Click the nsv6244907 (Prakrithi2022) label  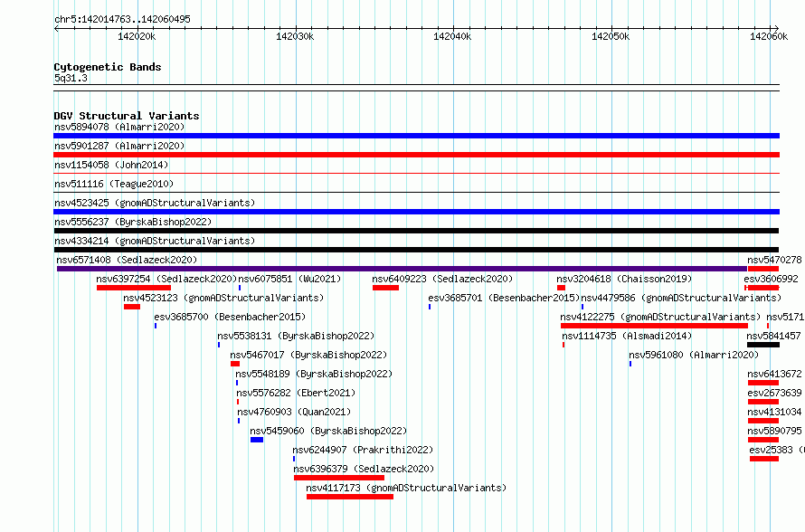pos(363,450)
